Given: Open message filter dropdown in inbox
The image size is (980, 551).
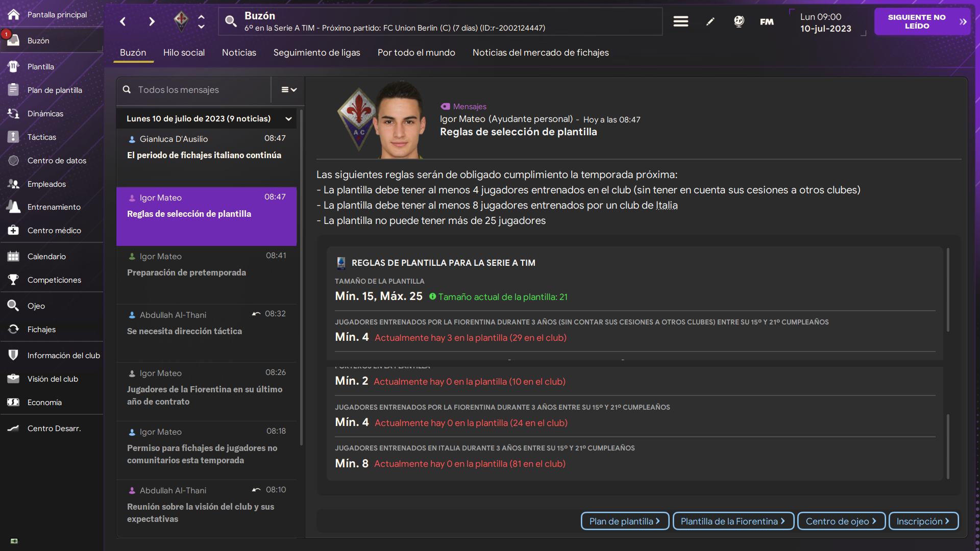Looking at the screenshot, I should point(289,90).
